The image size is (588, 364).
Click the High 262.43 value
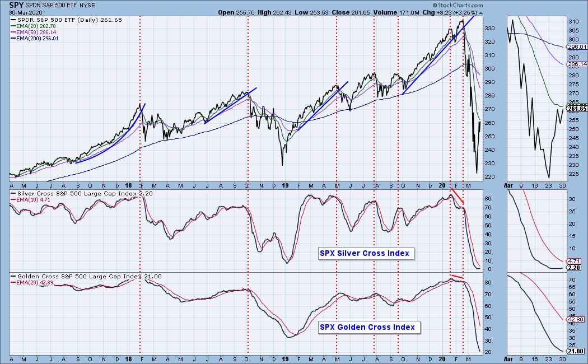pos(274,12)
